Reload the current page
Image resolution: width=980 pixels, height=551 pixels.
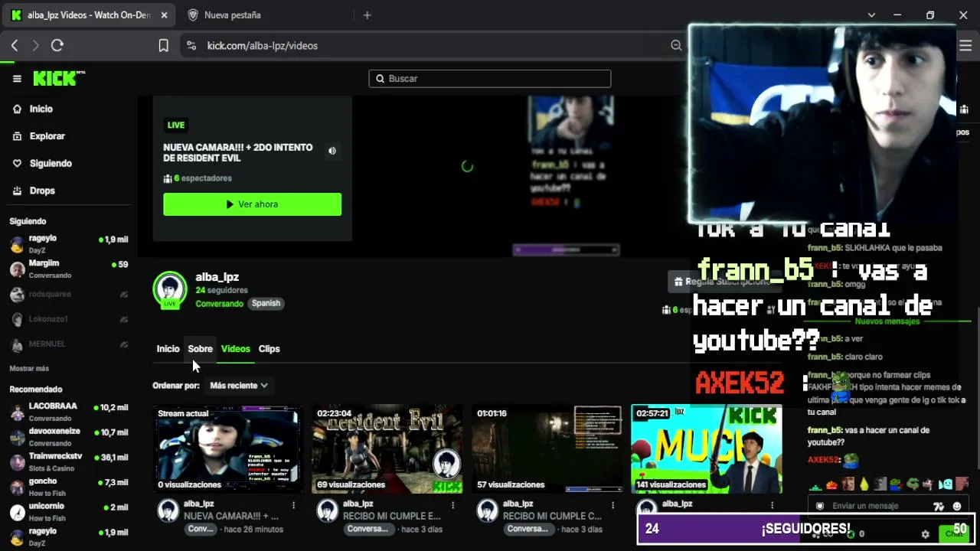coord(57,46)
